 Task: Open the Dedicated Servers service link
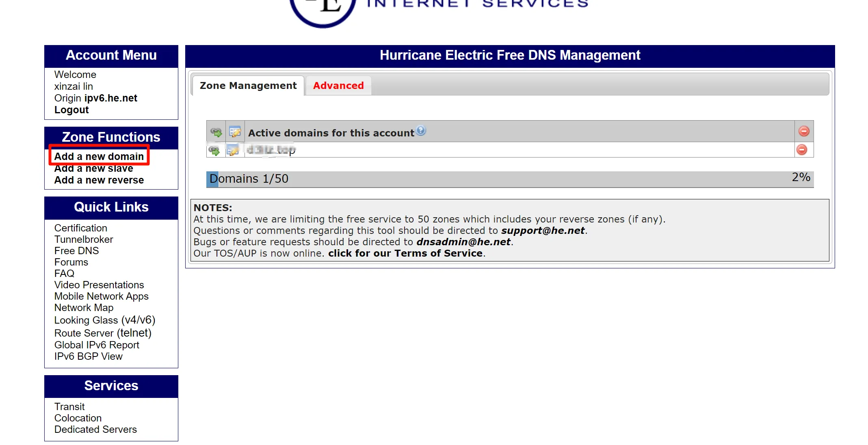95,429
